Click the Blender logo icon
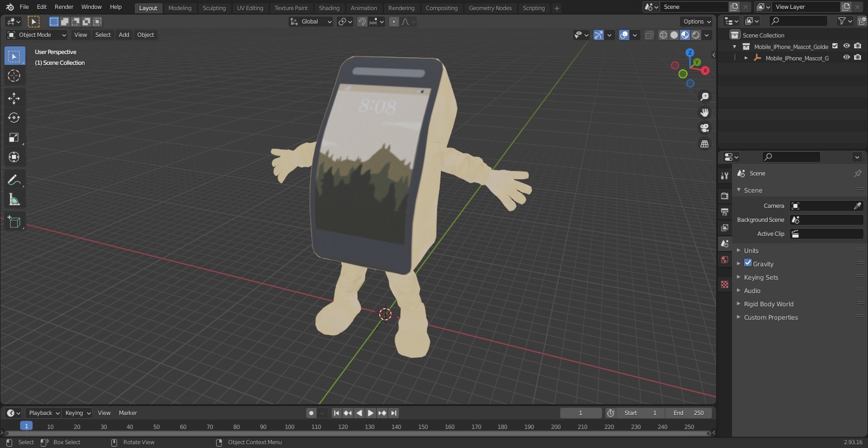This screenshot has height=448, width=868. click(10, 7)
